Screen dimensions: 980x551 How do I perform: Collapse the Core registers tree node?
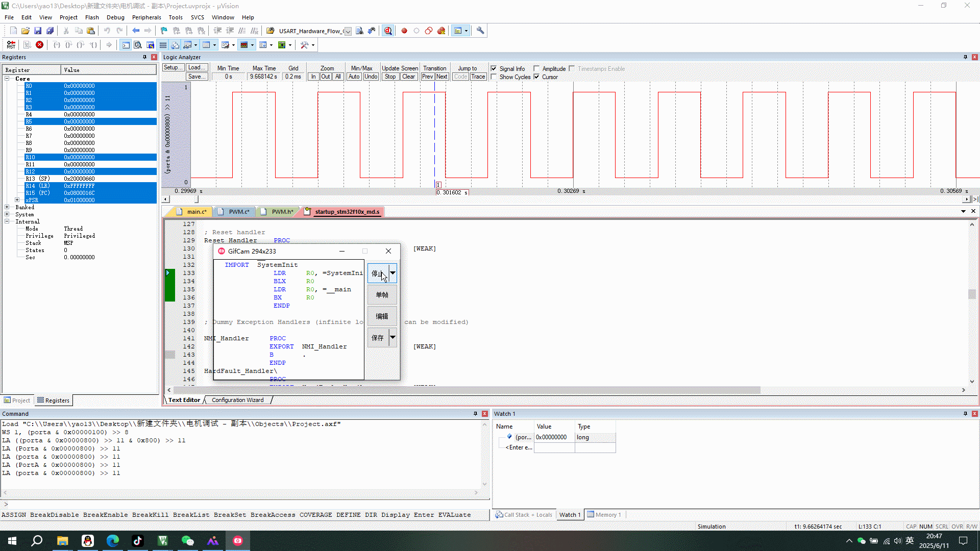7,79
